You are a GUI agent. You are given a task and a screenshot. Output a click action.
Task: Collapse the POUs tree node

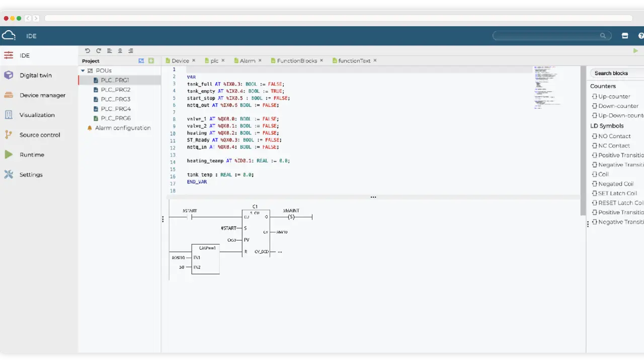click(x=83, y=71)
